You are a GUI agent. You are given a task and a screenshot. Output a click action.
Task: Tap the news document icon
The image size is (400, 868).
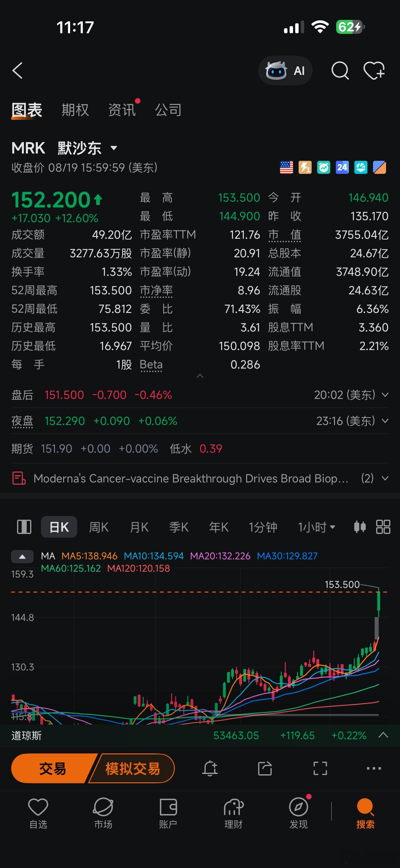click(x=19, y=478)
